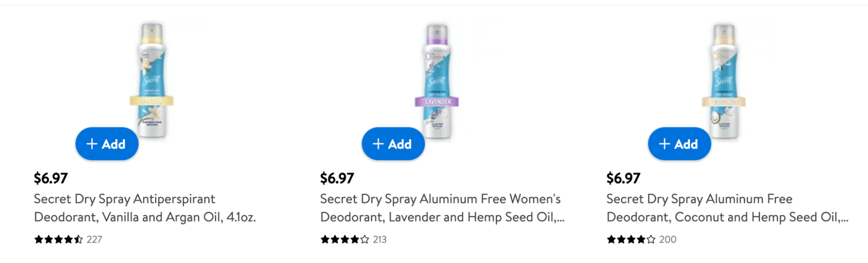The height and width of the screenshot is (263, 868).
Task: Click the star rating of the Vanilla deodorant
Action: coord(59,240)
